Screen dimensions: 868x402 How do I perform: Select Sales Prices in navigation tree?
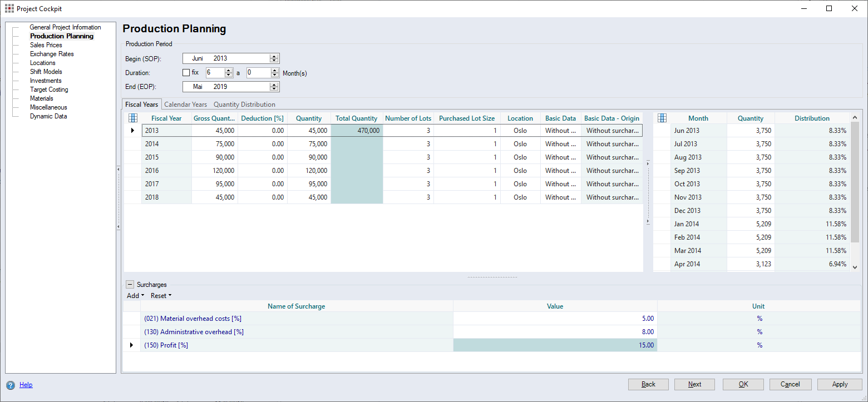click(x=46, y=45)
